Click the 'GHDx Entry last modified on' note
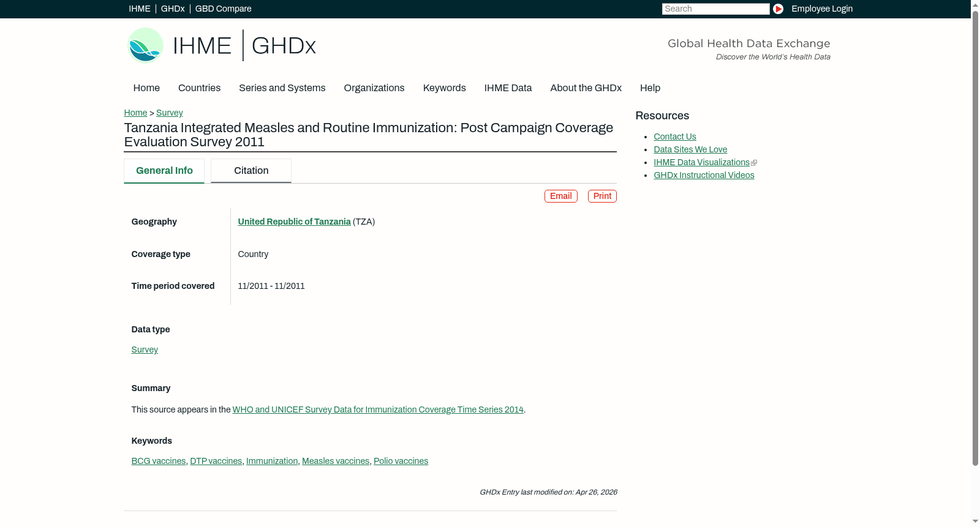The height and width of the screenshot is (527, 980). click(x=548, y=492)
